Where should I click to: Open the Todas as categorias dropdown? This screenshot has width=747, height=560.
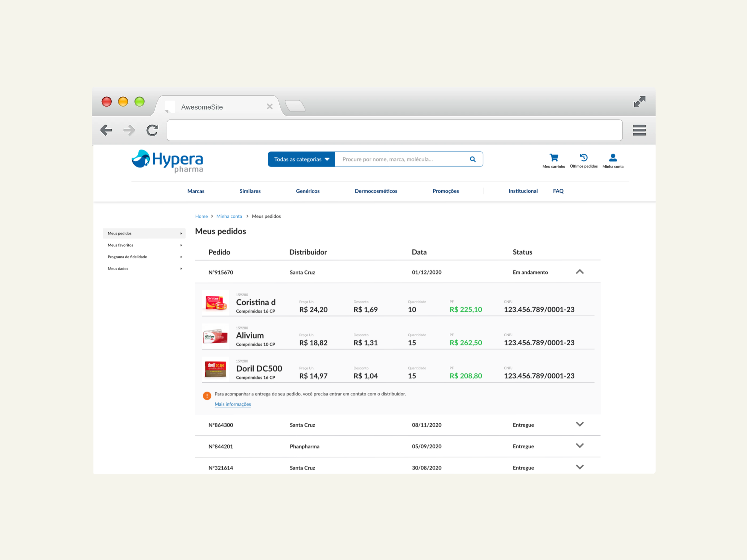301,159
